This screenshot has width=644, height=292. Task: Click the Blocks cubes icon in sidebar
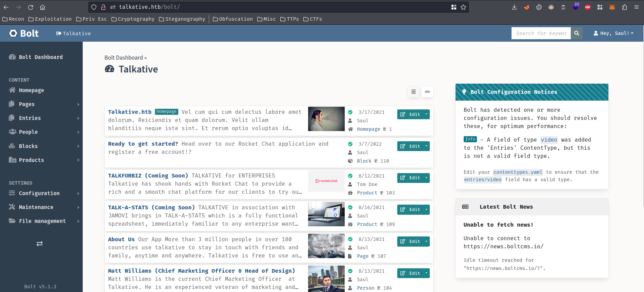coord(12,146)
